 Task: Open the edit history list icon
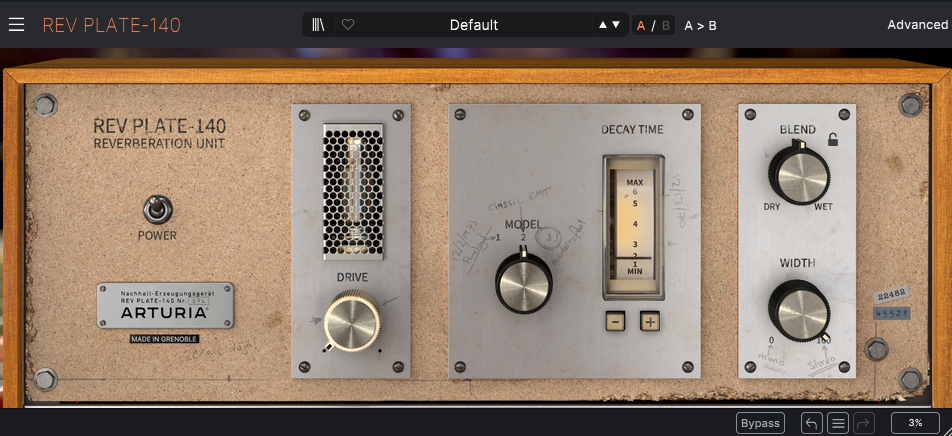[x=838, y=423]
